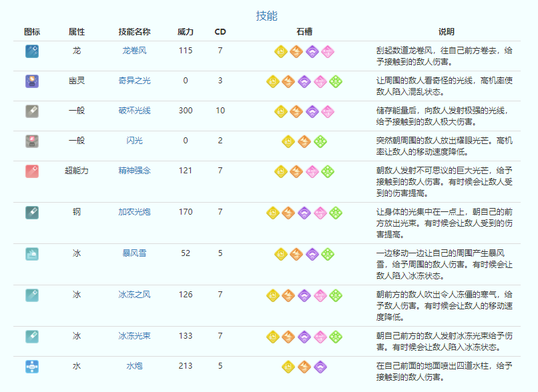Open the 冰冻之风 skill link

(134, 295)
